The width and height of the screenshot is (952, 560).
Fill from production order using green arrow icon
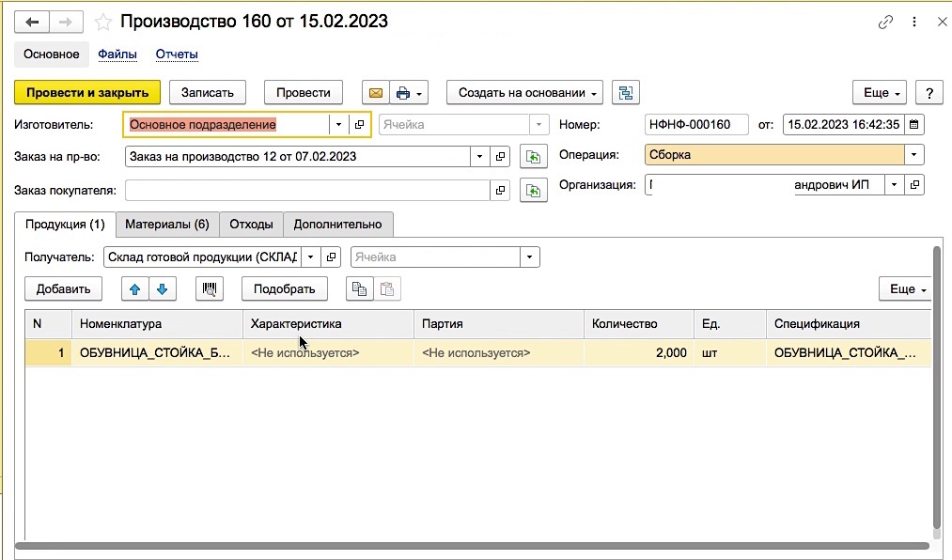point(534,157)
